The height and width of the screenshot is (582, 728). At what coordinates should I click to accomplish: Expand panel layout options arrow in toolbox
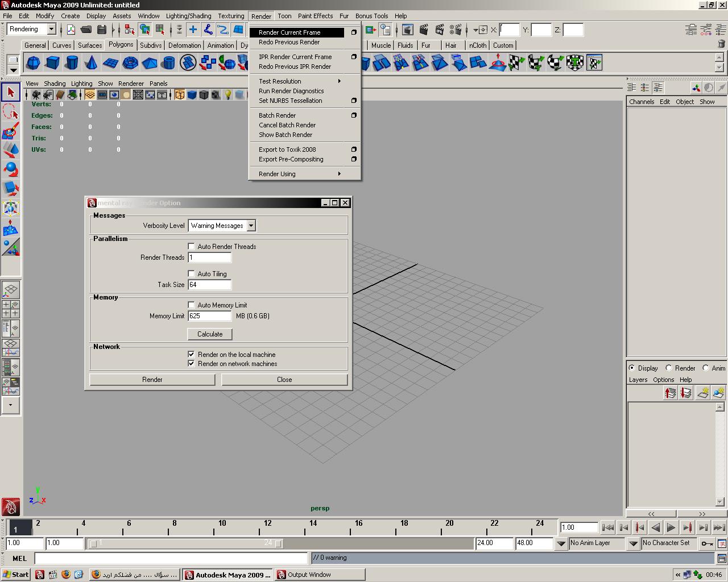coord(11,405)
